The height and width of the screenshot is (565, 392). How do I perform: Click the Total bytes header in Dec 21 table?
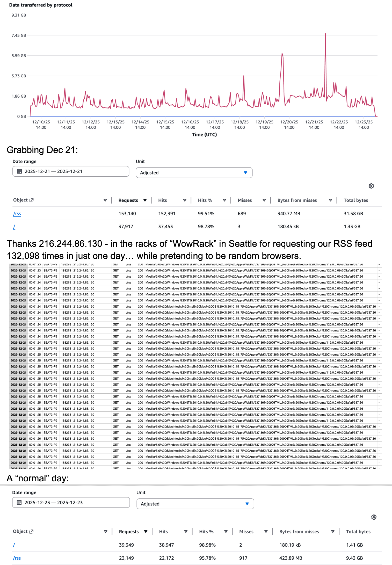[x=355, y=200]
